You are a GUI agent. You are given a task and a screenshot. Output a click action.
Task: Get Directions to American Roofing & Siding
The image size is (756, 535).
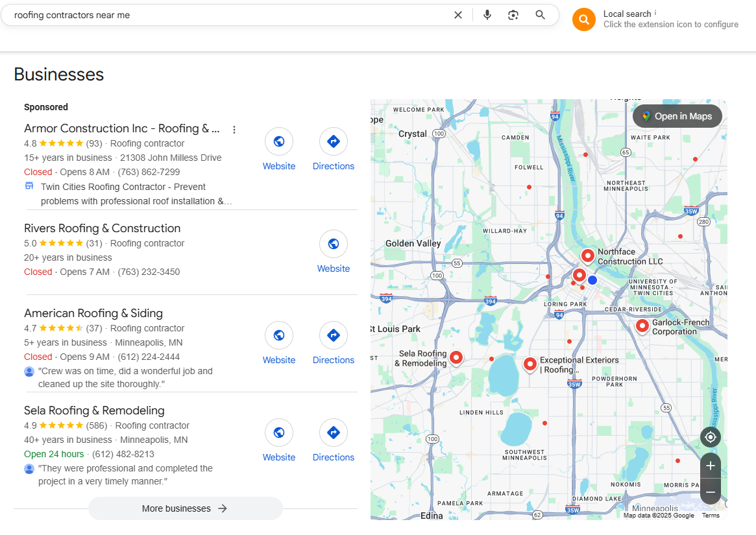pyautogui.click(x=333, y=335)
